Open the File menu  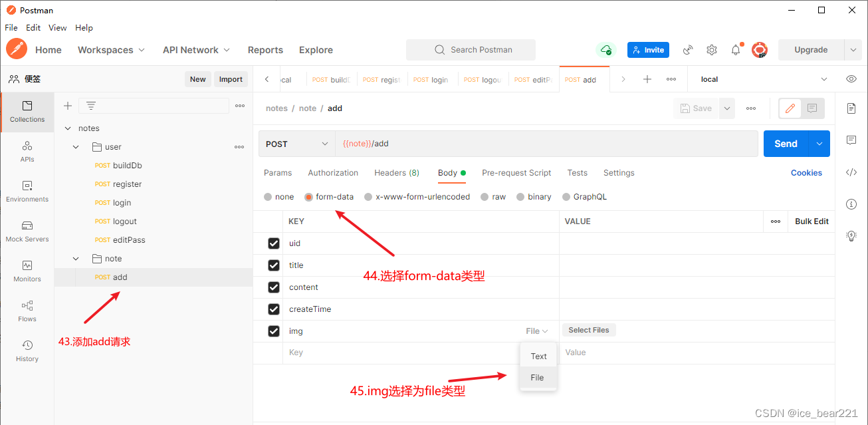click(x=11, y=28)
